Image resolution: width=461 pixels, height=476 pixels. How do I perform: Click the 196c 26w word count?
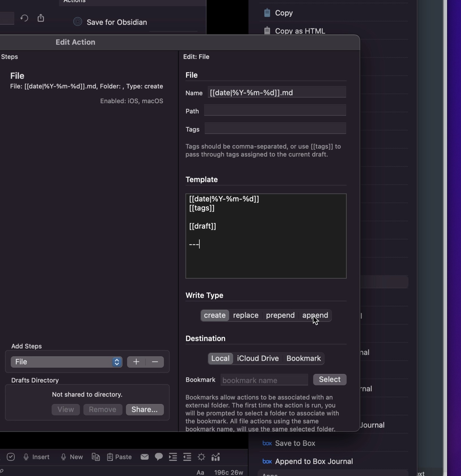click(x=229, y=472)
